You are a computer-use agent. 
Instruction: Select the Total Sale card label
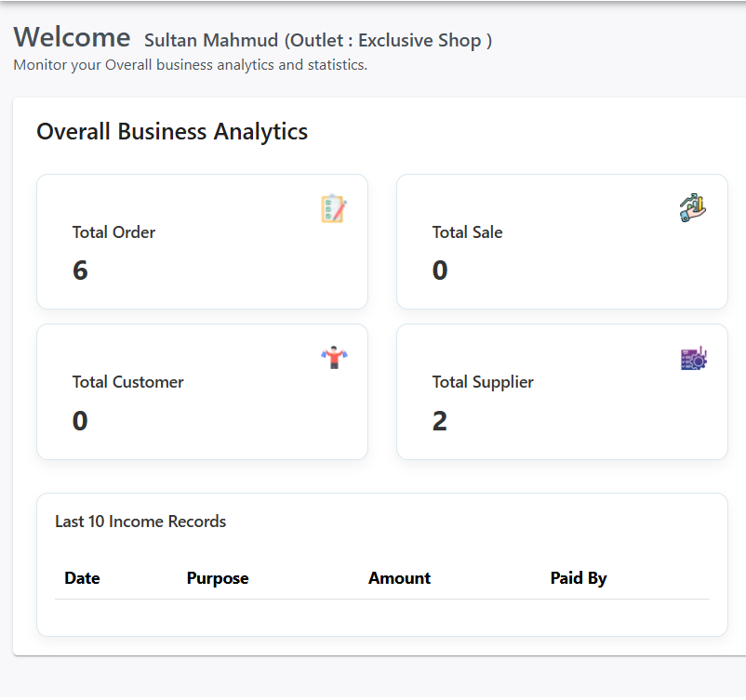(x=467, y=232)
